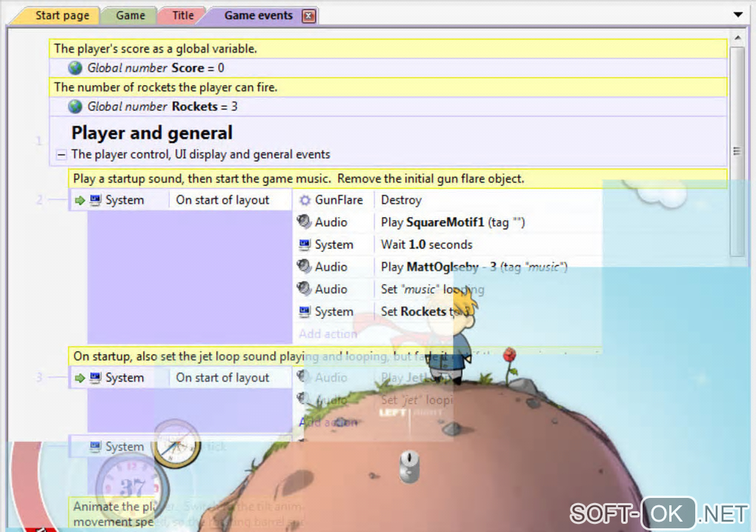
Task: Collapse the Player and general group
Action: [x=62, y=155]
